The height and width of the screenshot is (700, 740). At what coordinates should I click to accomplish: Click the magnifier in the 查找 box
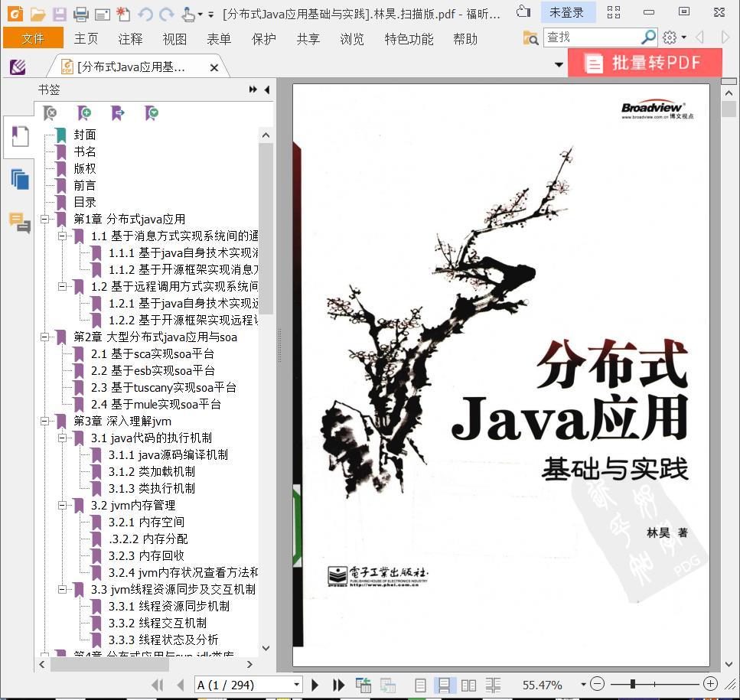point(648,37)
